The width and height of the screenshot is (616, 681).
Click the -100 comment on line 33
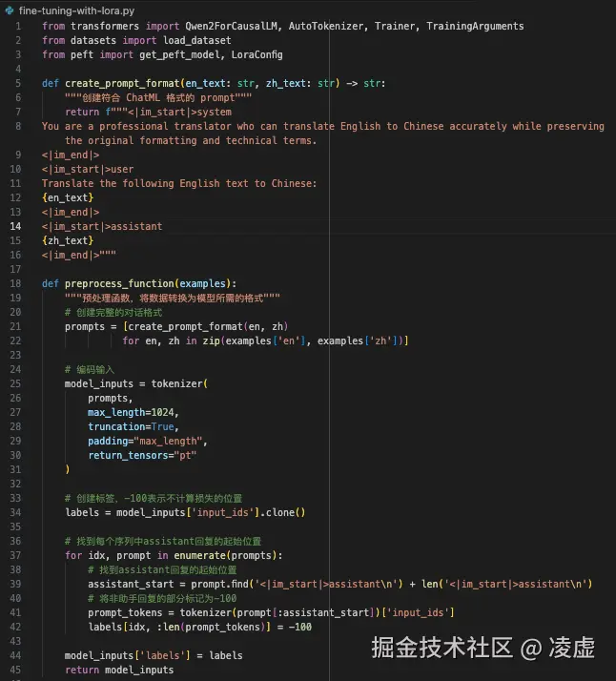154,498
